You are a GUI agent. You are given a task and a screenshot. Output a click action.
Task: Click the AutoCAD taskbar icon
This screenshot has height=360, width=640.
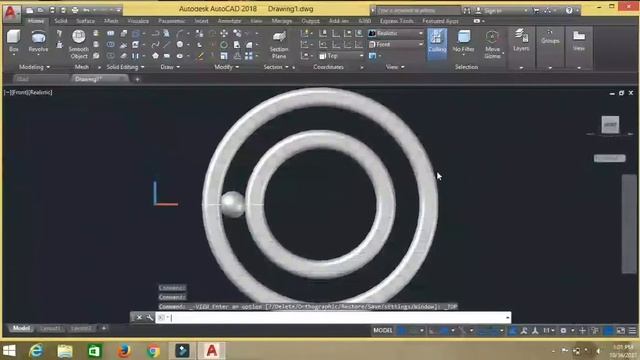coord(211,351)
